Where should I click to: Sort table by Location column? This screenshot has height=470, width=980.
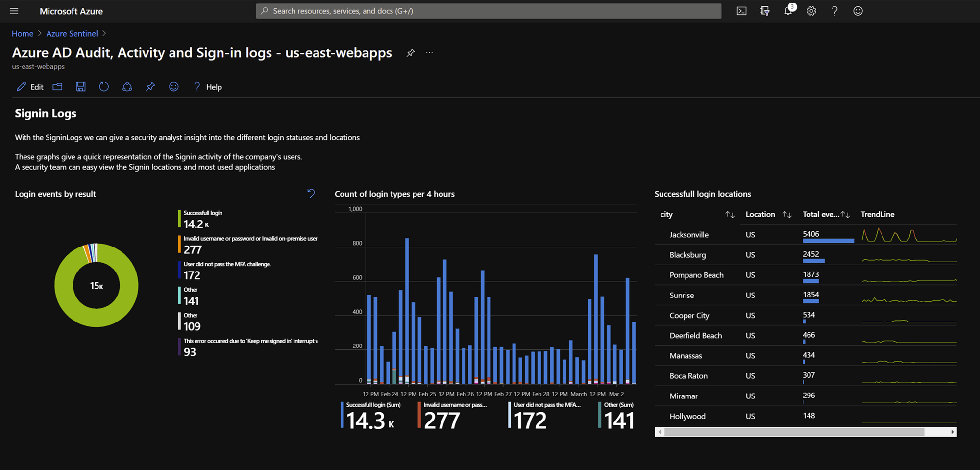point(787,214)
